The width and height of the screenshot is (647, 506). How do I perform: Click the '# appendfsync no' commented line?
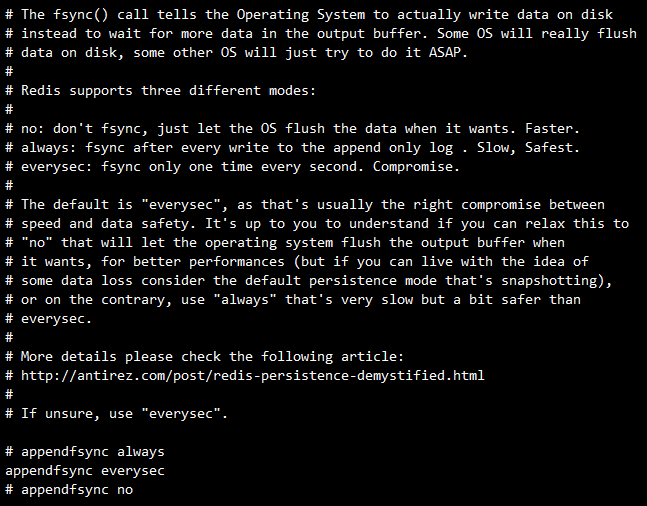69,490
